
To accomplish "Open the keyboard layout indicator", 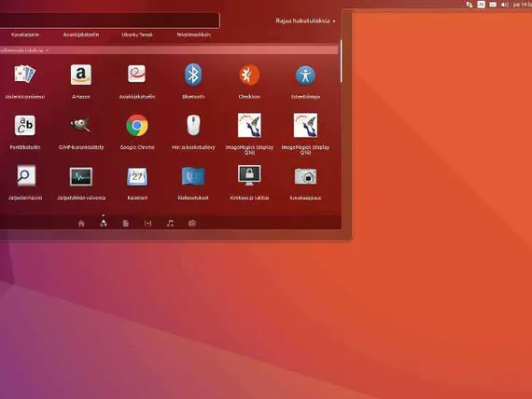I will (481, 5).
